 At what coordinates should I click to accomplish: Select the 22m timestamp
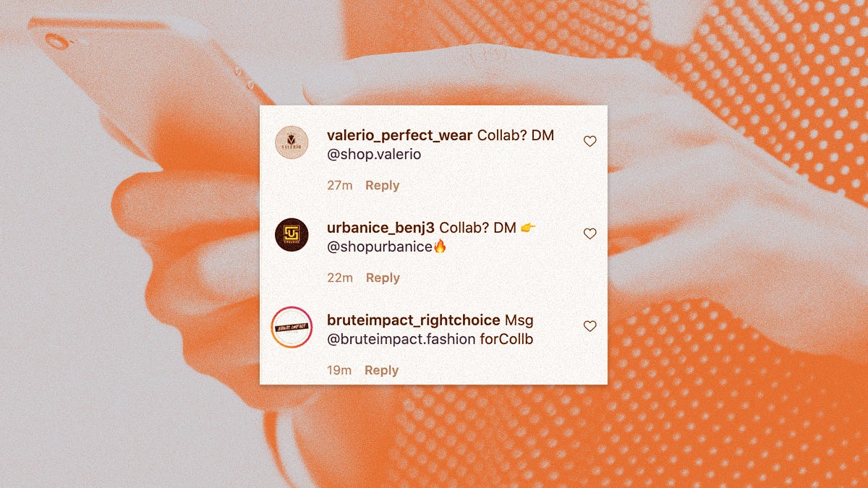(340, 278)
